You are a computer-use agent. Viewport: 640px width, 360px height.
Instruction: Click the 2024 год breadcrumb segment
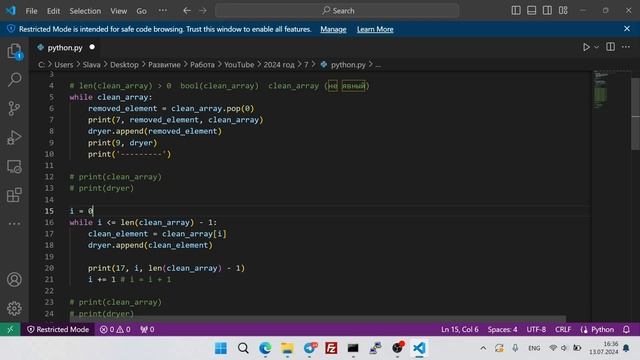[x=279, y=64]
